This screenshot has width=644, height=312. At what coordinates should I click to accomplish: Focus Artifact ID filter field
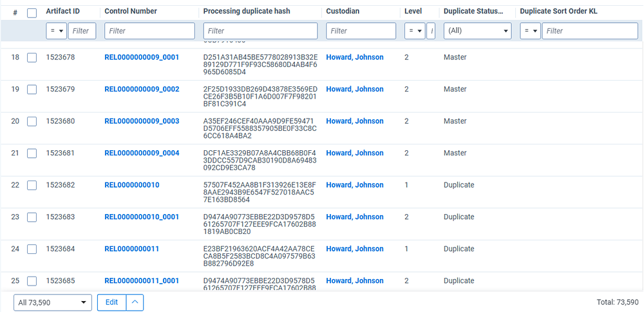point(82,31)
